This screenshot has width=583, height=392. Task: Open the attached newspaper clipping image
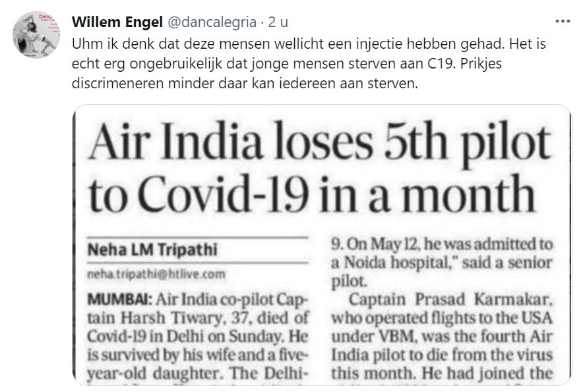[322, 245]
